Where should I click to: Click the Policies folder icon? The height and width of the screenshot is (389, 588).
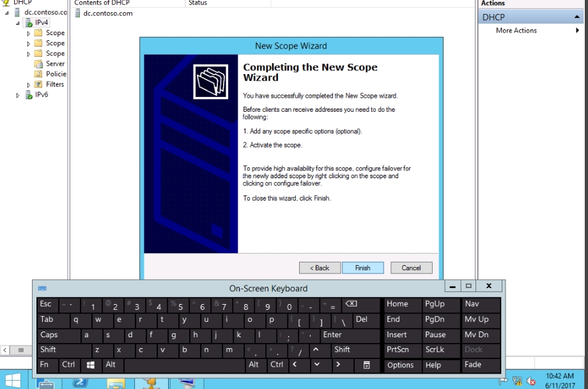click(x=38, y=74)
